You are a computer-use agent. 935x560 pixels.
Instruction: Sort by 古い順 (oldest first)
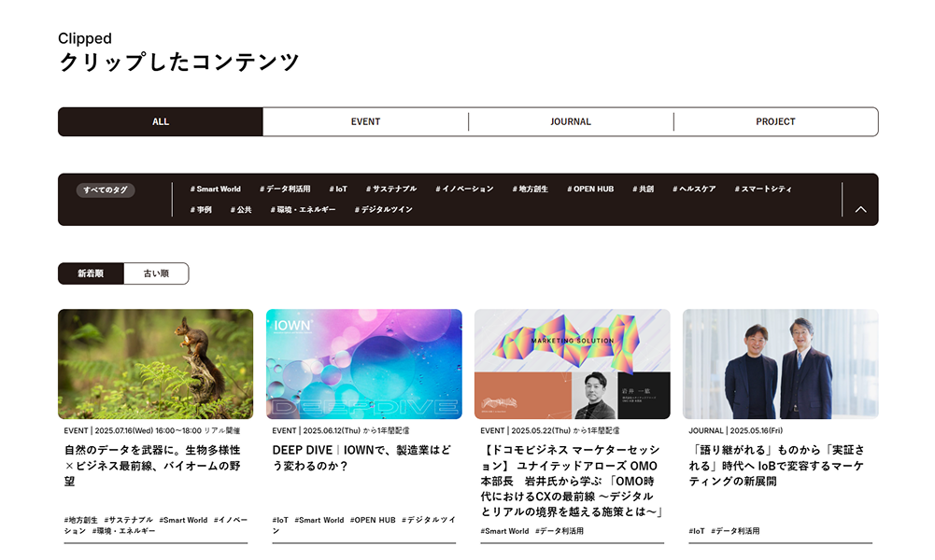click(156, 273)
